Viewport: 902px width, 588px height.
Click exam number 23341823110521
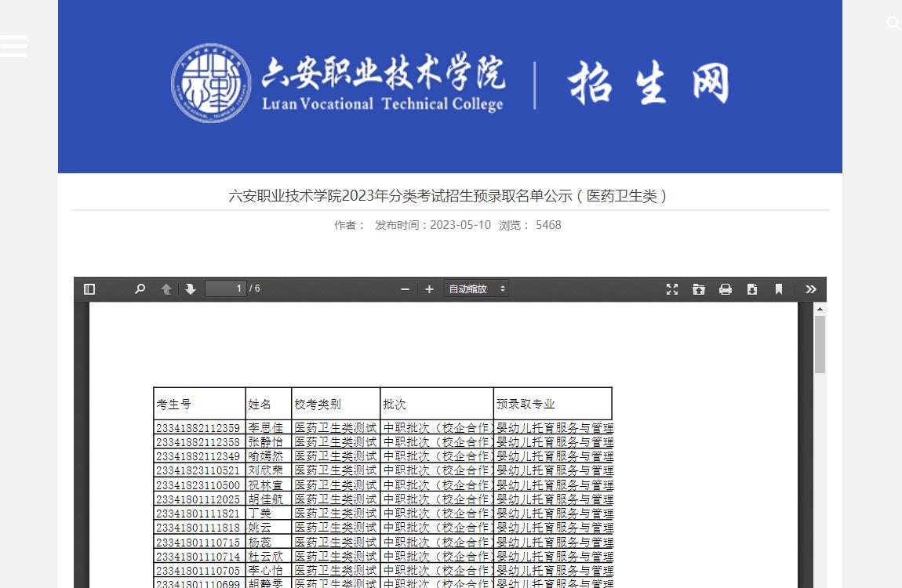[x=198, y=470]
